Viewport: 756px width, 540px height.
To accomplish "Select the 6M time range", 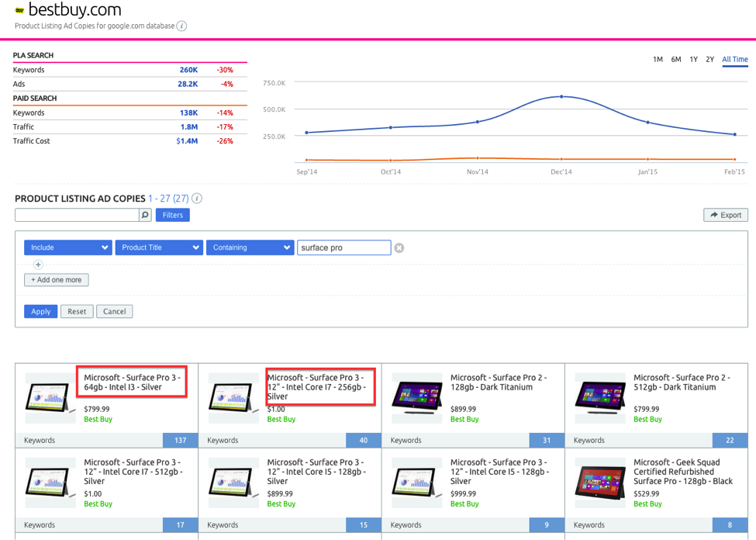I will [x=676, y=60].
